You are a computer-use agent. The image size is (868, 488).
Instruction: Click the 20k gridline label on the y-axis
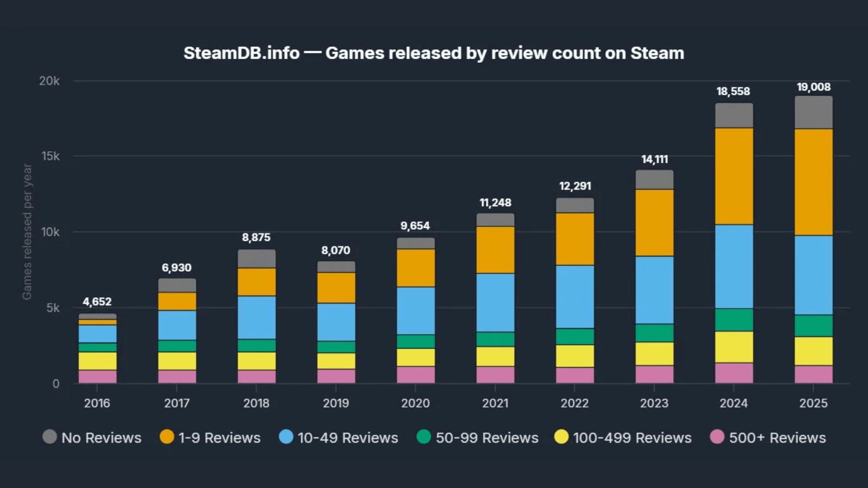[49, 81]
